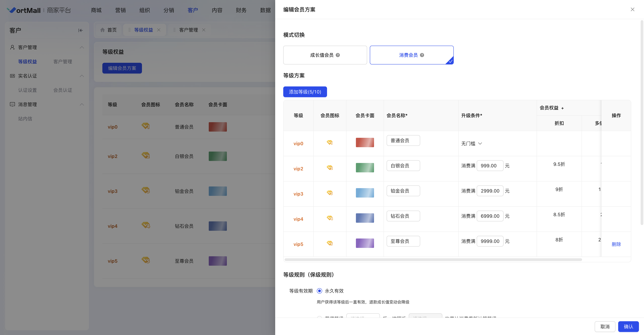Close the 编辑会员方案 drawer with X

click(x=632, y=10)
